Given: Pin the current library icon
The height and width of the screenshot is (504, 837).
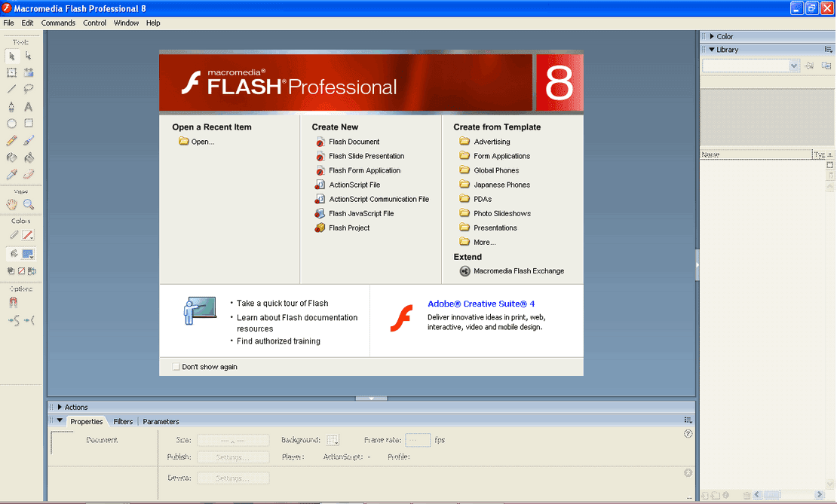Looking at the screenshot, I should 809,66.
